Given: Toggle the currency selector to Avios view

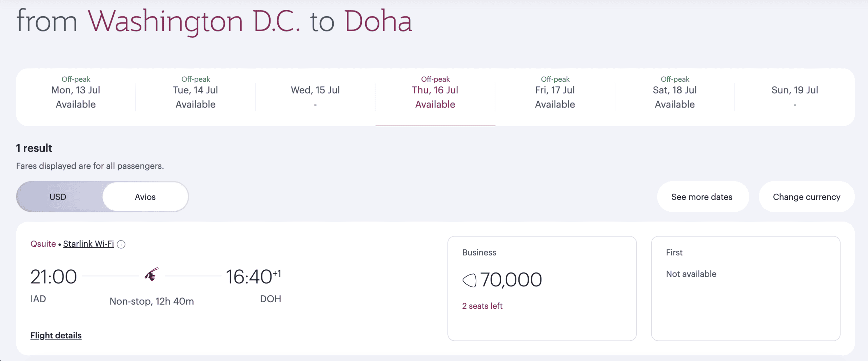Looking at the screenshot, I should click(145, 196).
